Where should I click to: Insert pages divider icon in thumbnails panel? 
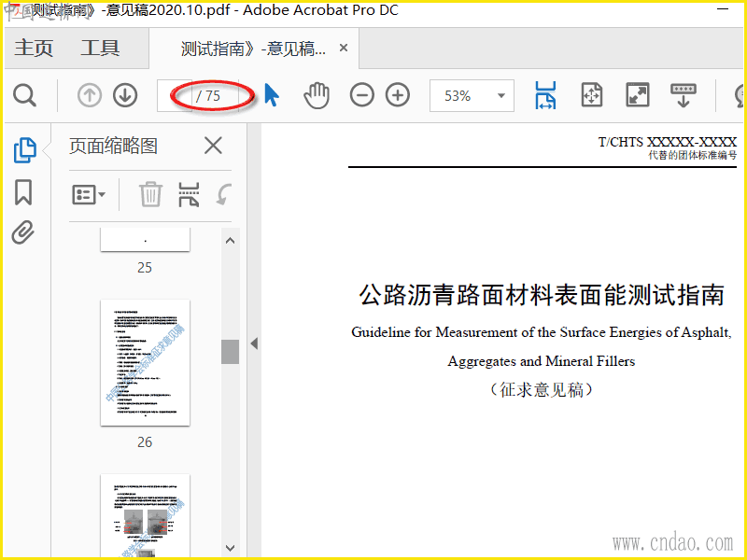189,194
